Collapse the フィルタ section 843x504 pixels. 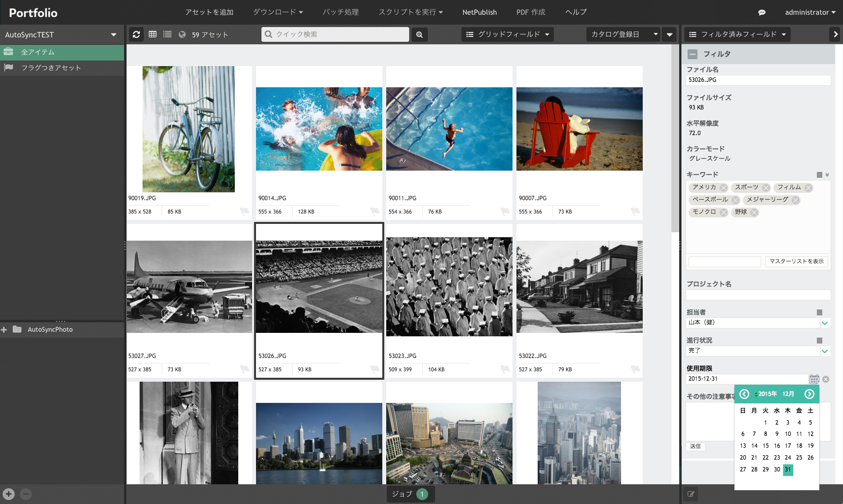(x=693, y=54)
